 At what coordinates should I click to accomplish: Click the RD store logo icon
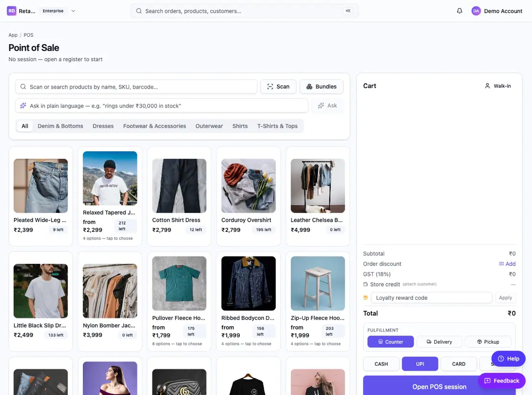click(12, 11)
